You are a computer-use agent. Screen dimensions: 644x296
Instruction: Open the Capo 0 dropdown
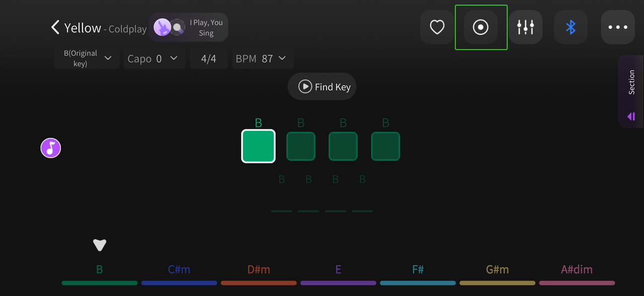[154, 58]
